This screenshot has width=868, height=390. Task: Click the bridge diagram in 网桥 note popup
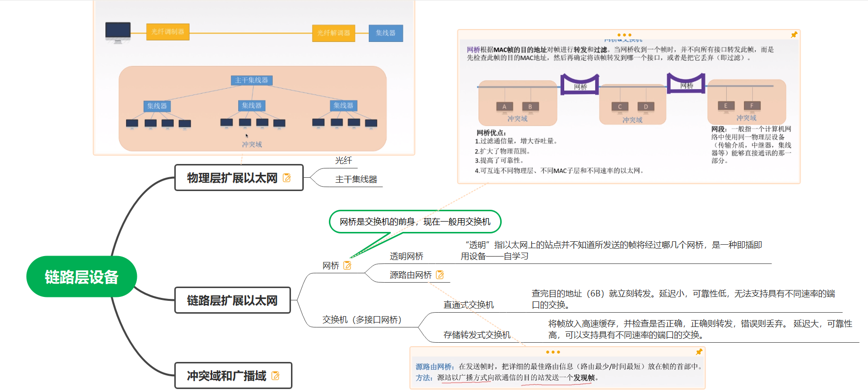[632, 99]
